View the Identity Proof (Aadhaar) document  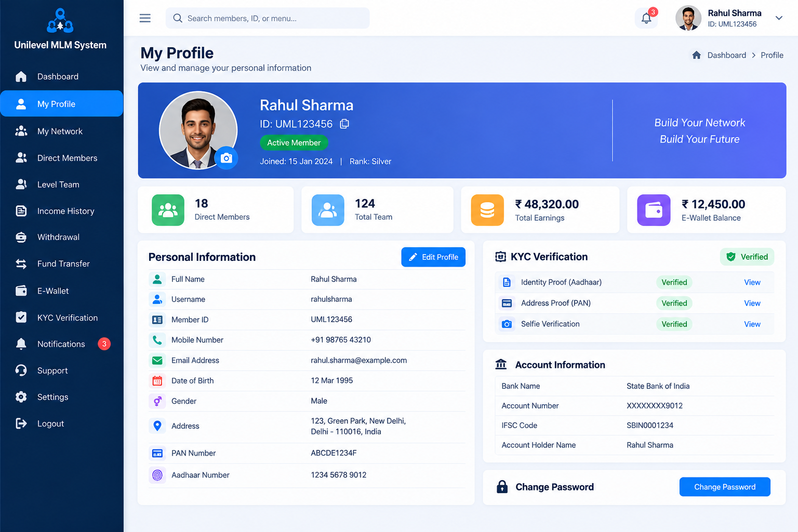pyautogui.click(x=752, y=283)
